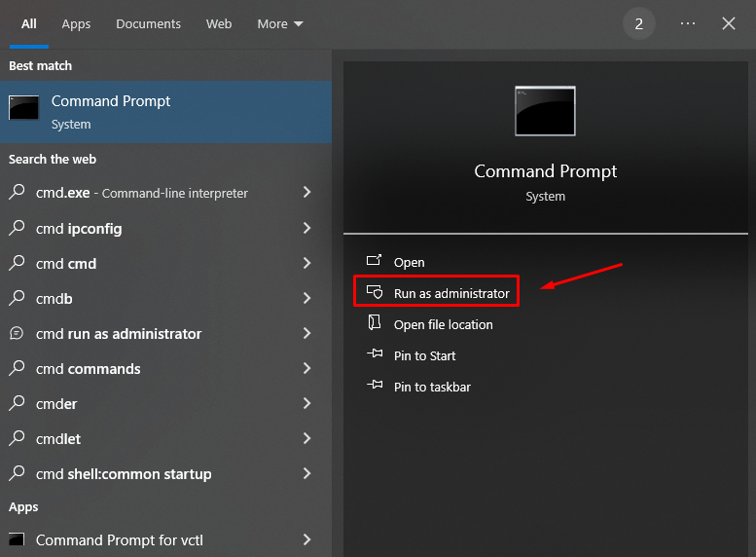Viewport: 756px width, 557px height.
Task: Select Run as administrator option
Action: pos(450,293)
